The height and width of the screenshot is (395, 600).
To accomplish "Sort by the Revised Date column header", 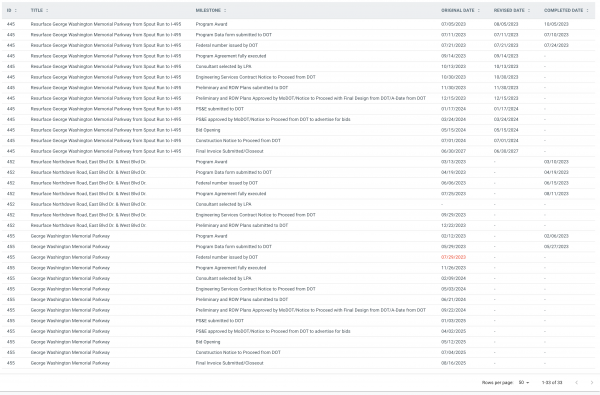I will 509,10.
